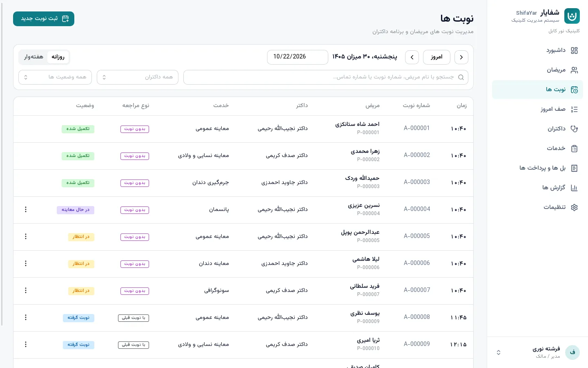Open بل ها و پرداخت ها menu item
The height and width of the screenshot is (368, 588).
pyautogui.click(x=537, y=168)
